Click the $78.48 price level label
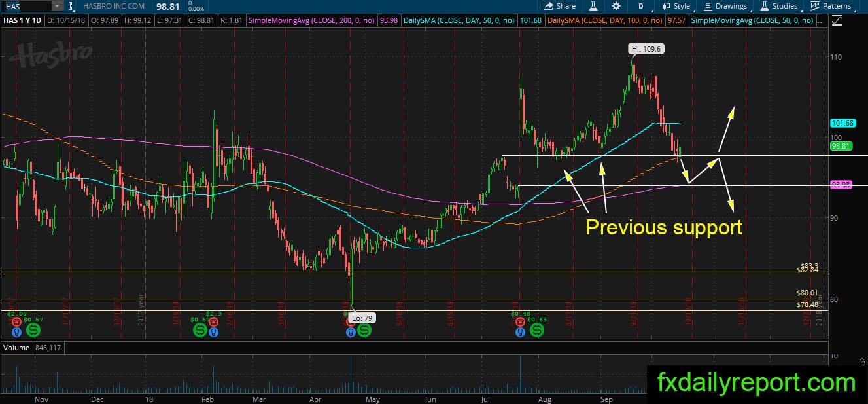Screen dimensions: 868x404 coord(807,304)
